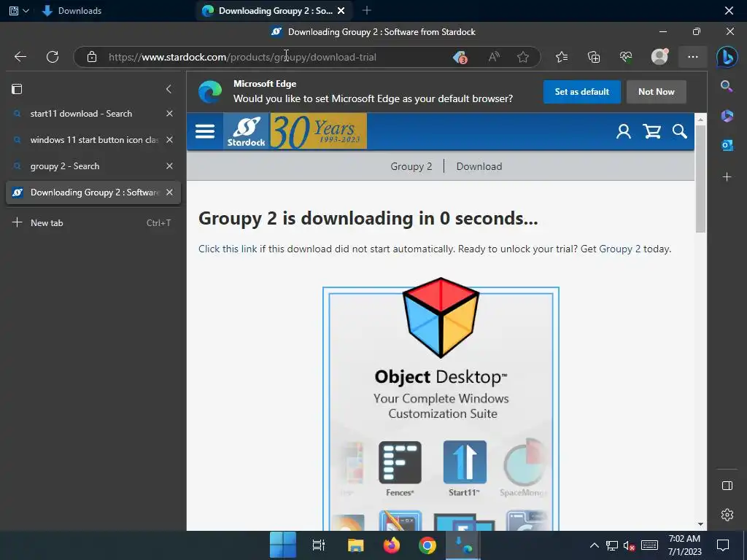Toggle the sidebar panel visibility icon

click(x=727, y=486)
